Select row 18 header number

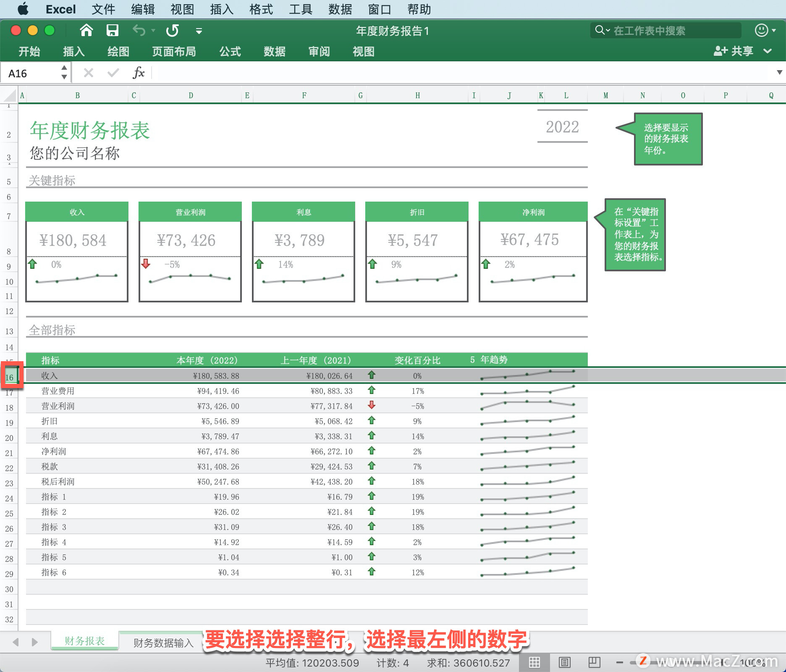(x=9, y=407)
